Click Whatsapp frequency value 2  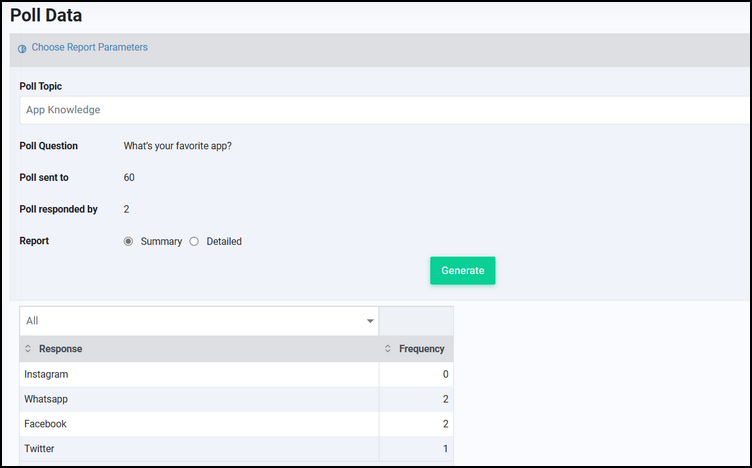point(446,399)
